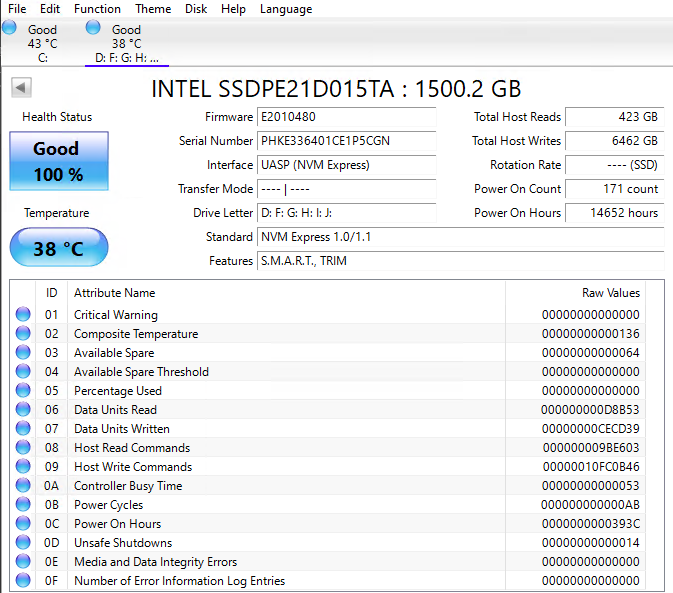Switch to the C: disk at 43 °C
The image size is (673, 593).
42,43
